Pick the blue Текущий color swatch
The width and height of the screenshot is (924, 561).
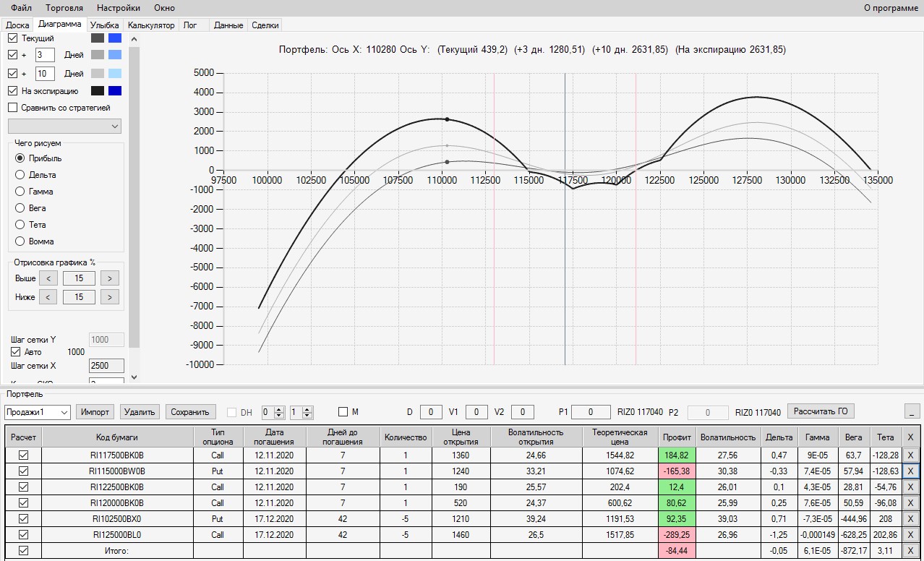point(115,38)
